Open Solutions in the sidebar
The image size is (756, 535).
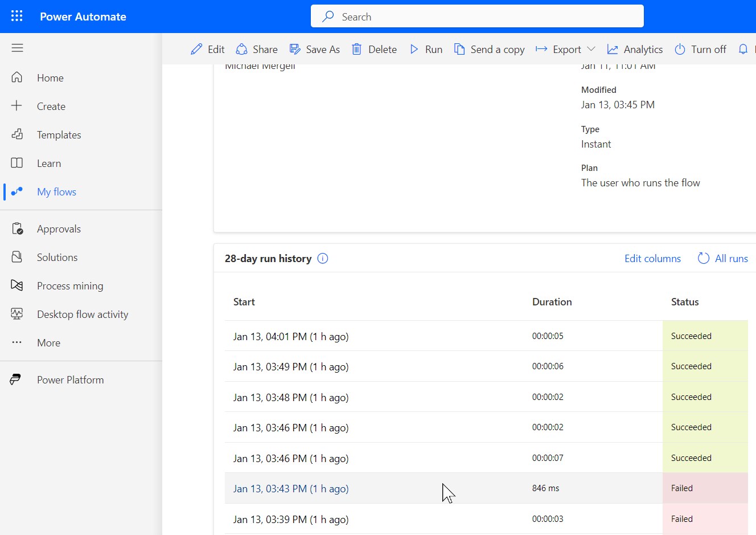pyautogui.click(x=57, y=257)
